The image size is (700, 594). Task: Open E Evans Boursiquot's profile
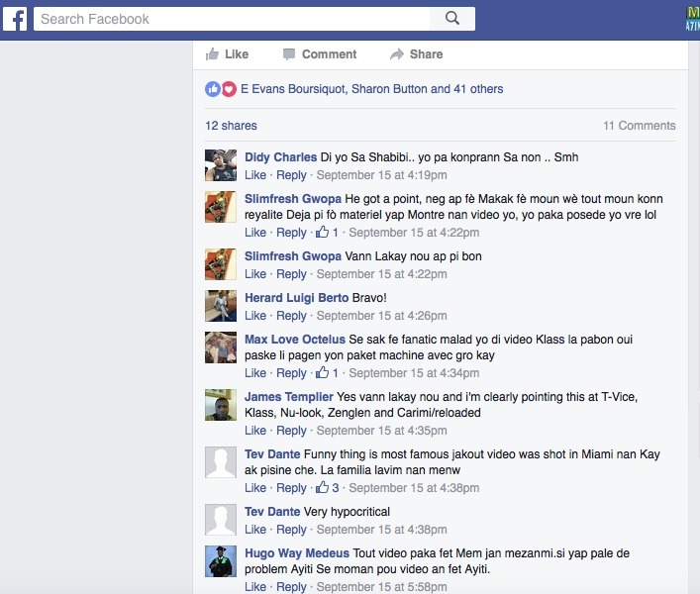293,89
